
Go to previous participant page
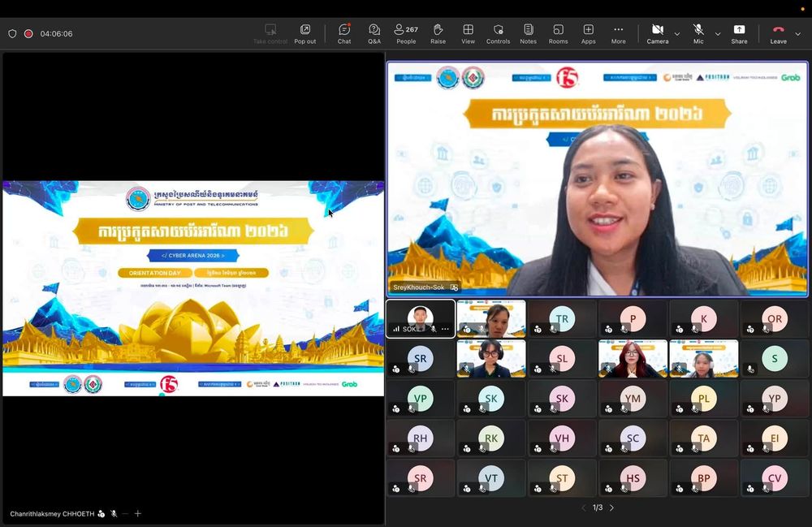point(584,508)
